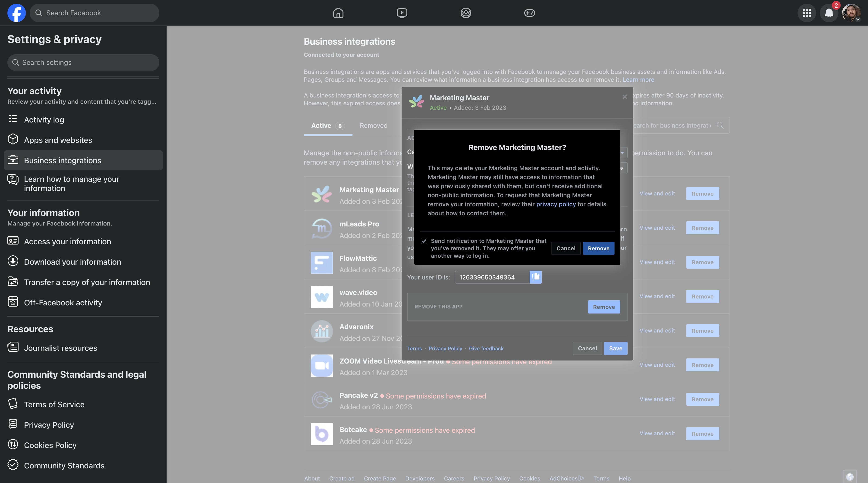The width and height of the screenshot is (868, 483).
Task: Click Remove in the REMOVE THIS APP section
Action: (604, 307)
